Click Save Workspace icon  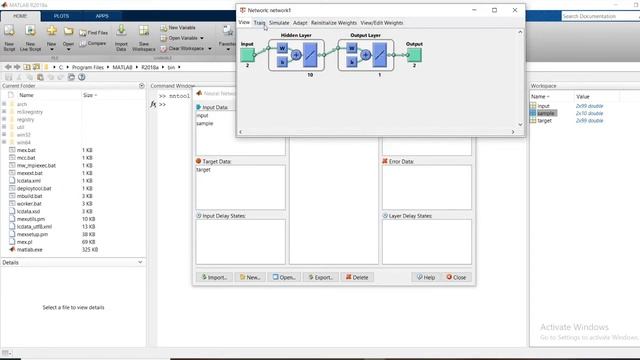[144, 31]
